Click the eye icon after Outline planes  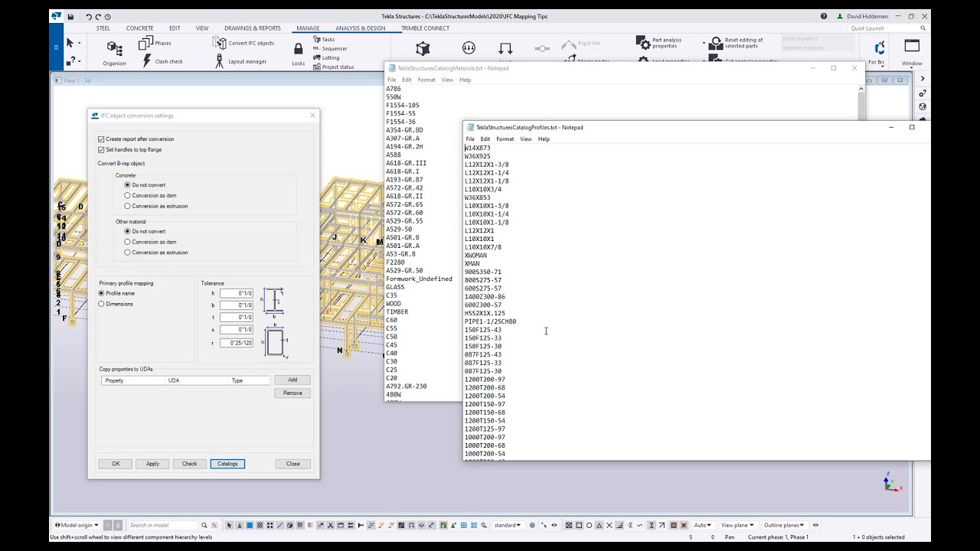coord(815,525)
